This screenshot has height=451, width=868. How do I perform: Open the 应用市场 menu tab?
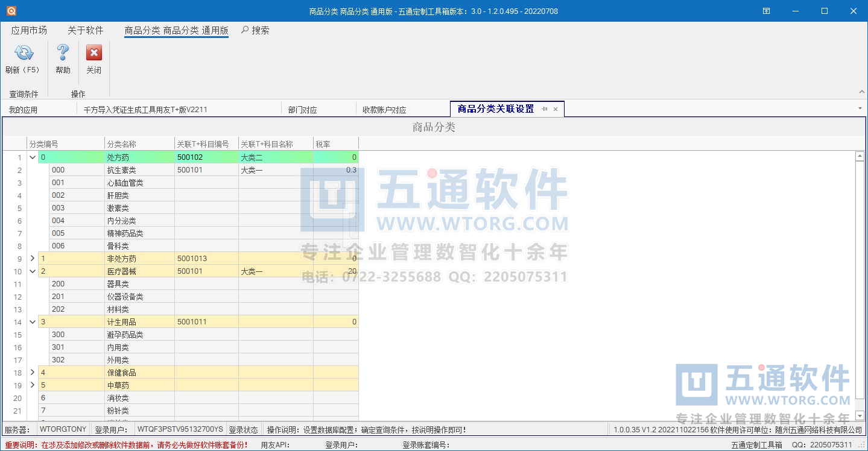(x=29, y=30)
